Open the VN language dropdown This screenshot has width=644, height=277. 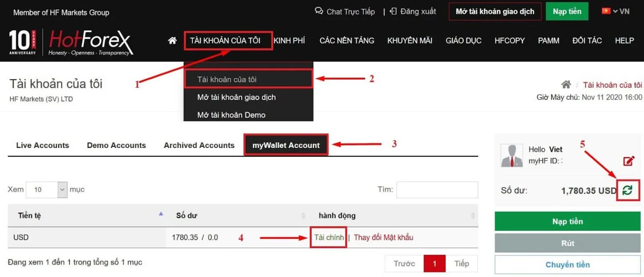tap(621, 11)
